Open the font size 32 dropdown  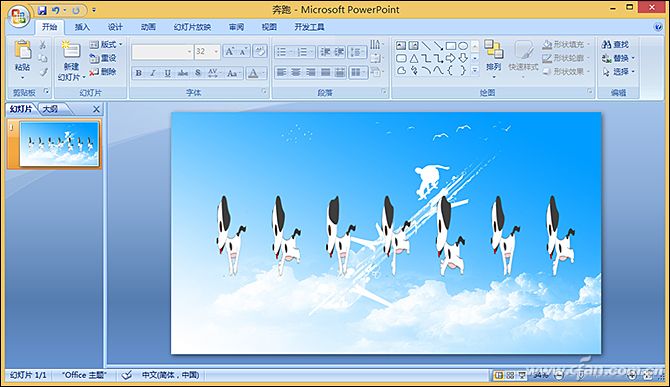[216, 52]
